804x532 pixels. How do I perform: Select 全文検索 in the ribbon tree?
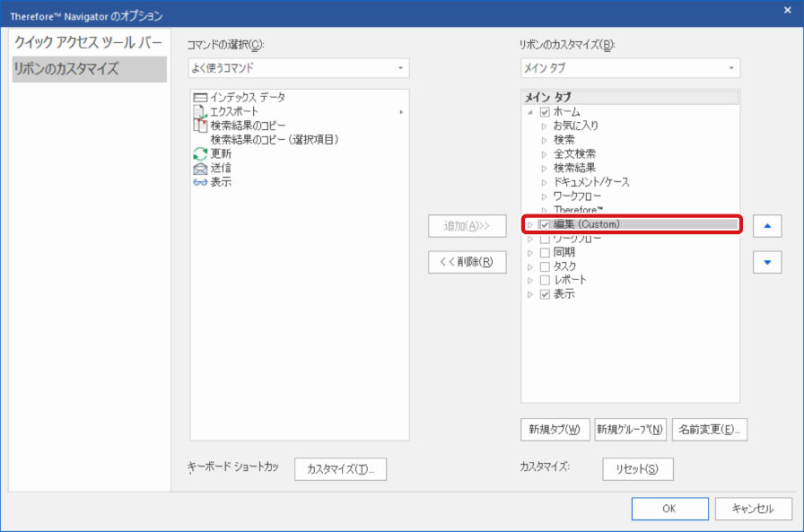574,154
